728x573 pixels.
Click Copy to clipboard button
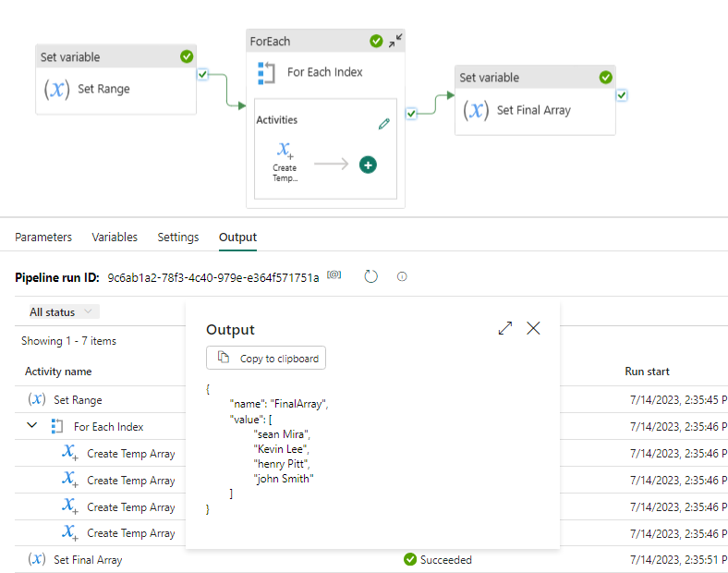(x=266, y=358)
